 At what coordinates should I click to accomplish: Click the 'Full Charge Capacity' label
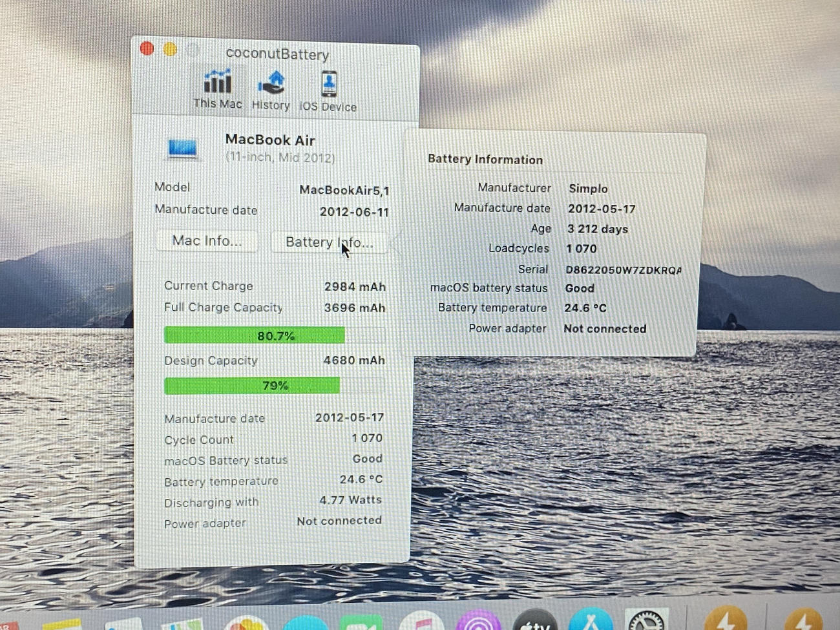pos(224,308)
